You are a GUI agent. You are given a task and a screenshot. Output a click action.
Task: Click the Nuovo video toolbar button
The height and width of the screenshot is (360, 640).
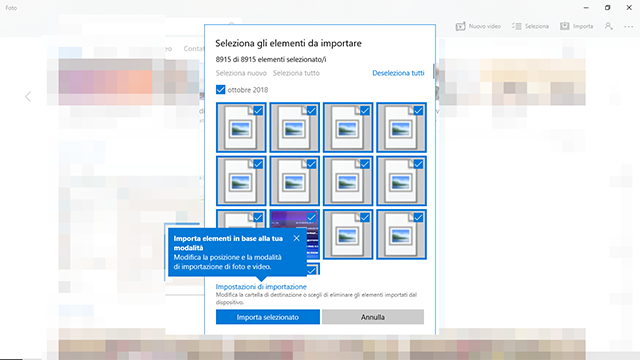click(x=478, y=26)
